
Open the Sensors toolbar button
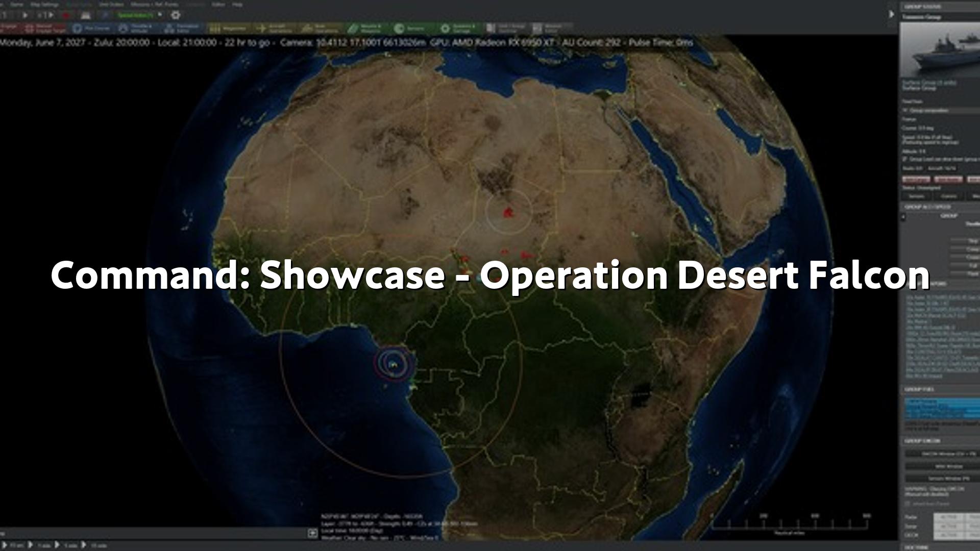coord(411,29)
